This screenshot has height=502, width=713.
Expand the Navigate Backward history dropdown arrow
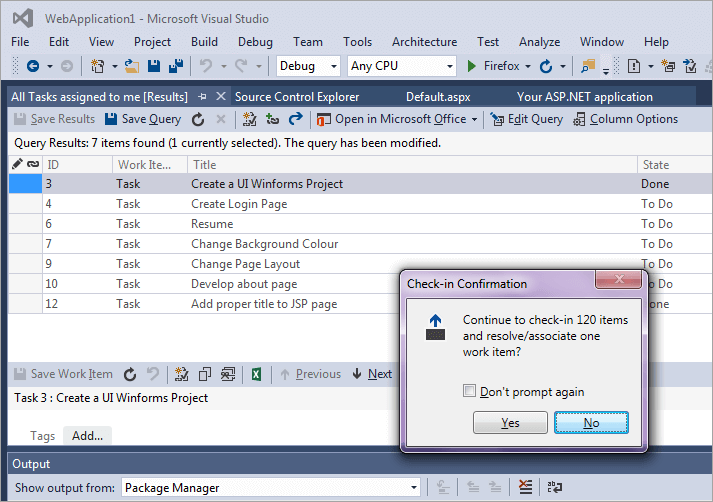pos(50,66)
